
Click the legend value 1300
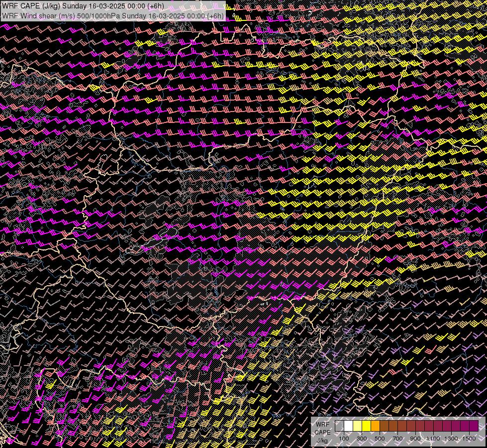coord(451,439)
